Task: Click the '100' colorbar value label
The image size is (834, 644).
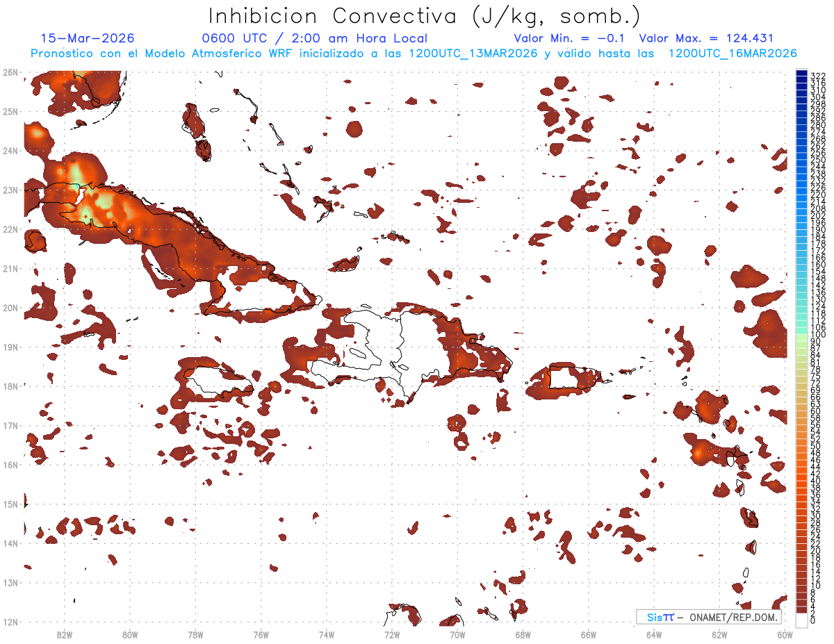Action: coord(817,335)
